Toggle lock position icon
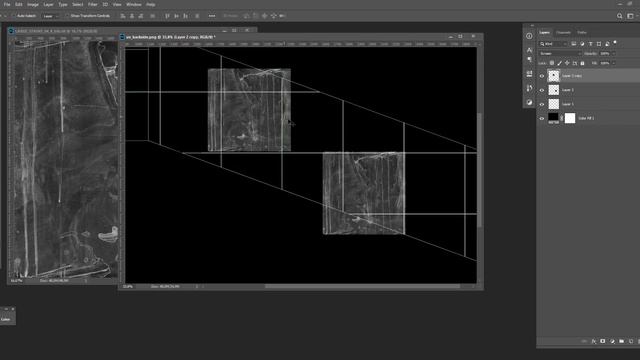This screenshot has width=640, height=360. click(x=567, y=63)
